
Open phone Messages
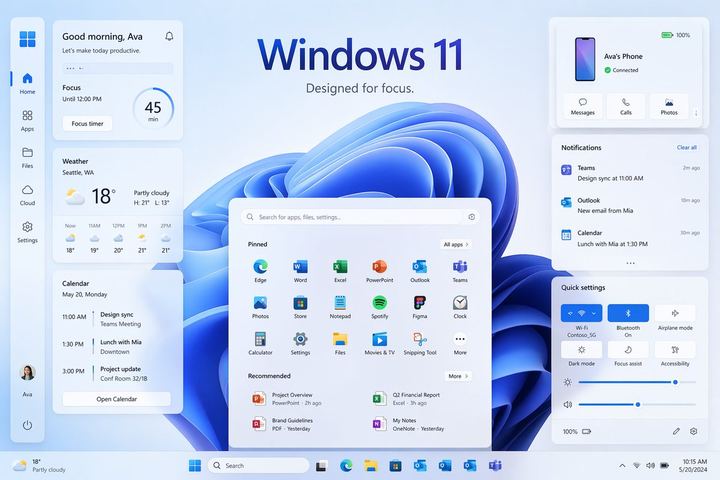582,106
